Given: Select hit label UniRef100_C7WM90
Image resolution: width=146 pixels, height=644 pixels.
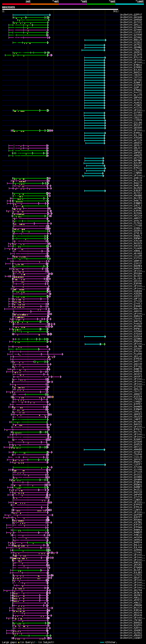Looking at the screenshot, I should pyautogui.click(x=131, y=173).
